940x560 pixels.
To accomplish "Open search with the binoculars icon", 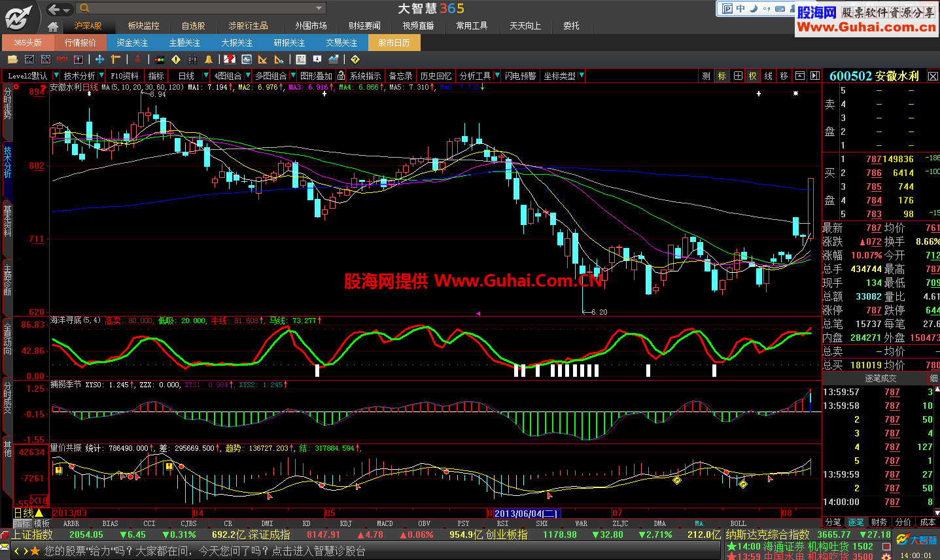I will (x=193, y=60).
